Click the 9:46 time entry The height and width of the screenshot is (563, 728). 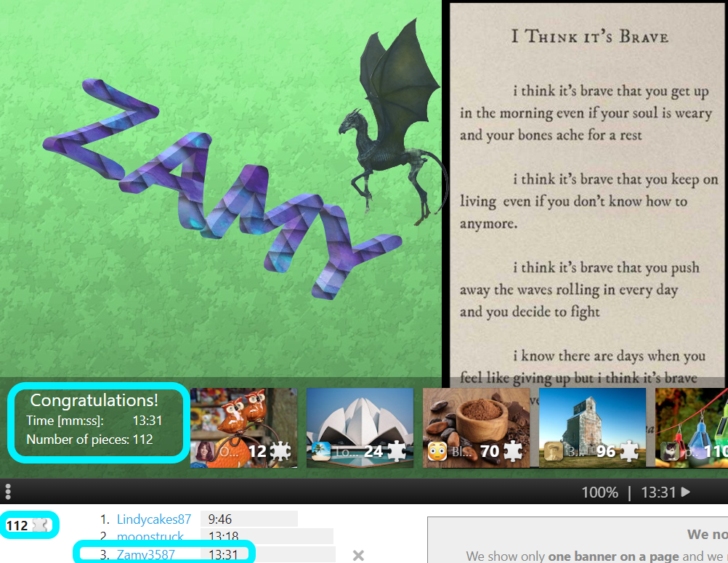pos(219,519)
